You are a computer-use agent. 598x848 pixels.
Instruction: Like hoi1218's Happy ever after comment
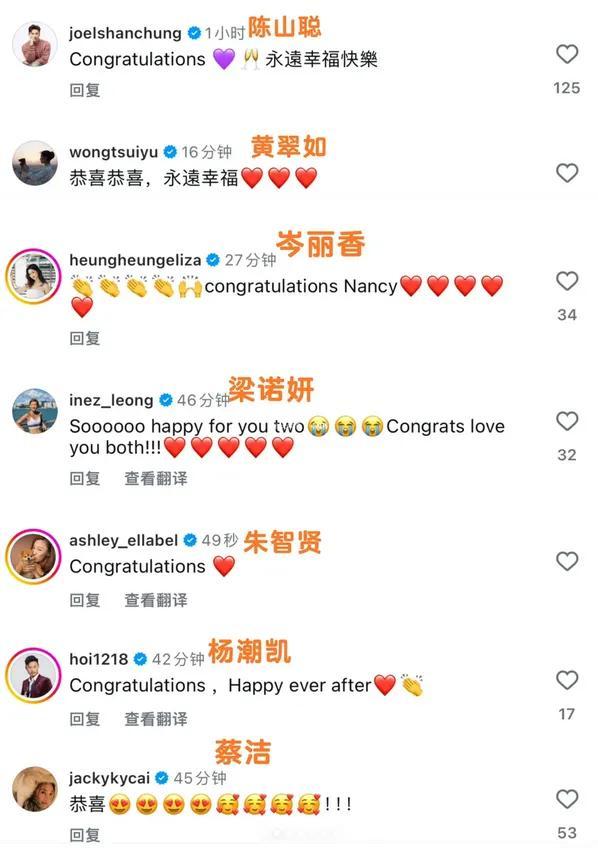click(567, 680)
